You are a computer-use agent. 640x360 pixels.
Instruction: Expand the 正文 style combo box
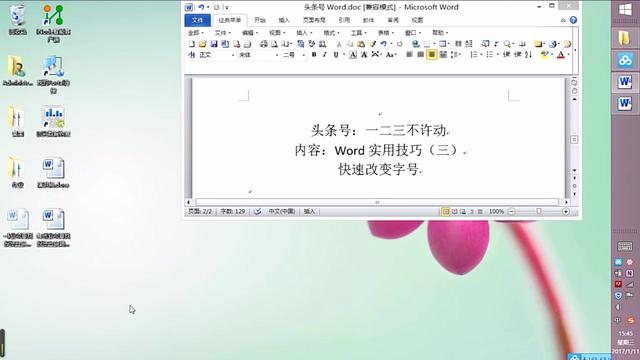[233, 55]
